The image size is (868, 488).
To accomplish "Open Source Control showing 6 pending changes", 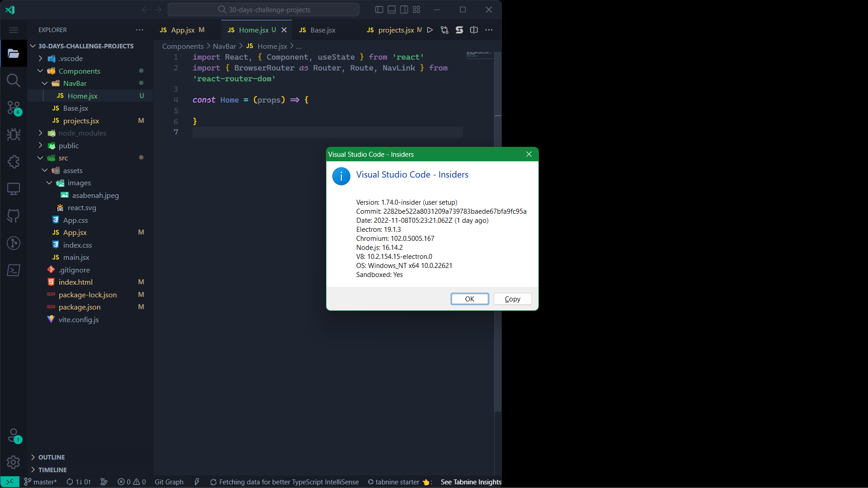I will pos(14,108).
